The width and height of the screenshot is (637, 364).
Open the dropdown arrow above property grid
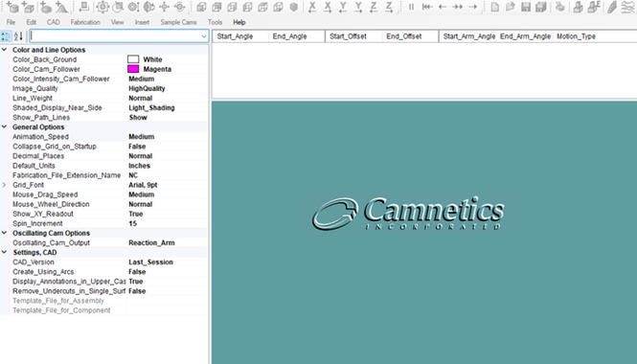(204, 36)
